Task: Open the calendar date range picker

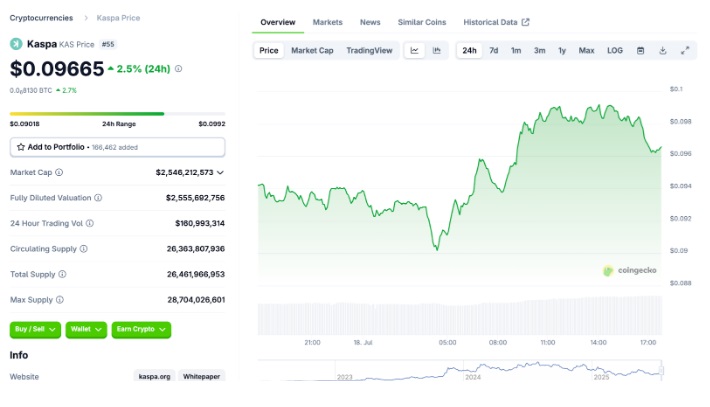Action: coord(640,50)
